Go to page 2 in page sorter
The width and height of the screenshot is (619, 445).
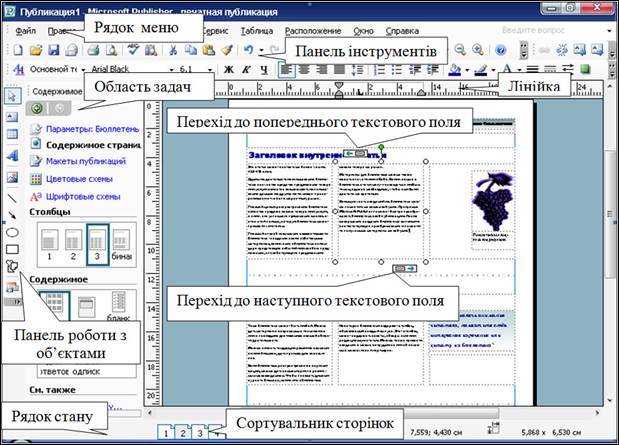(x=183, y=432)
